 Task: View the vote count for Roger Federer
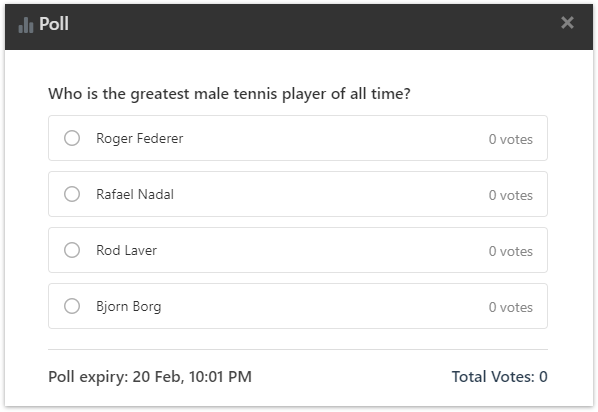pos(511,139)
